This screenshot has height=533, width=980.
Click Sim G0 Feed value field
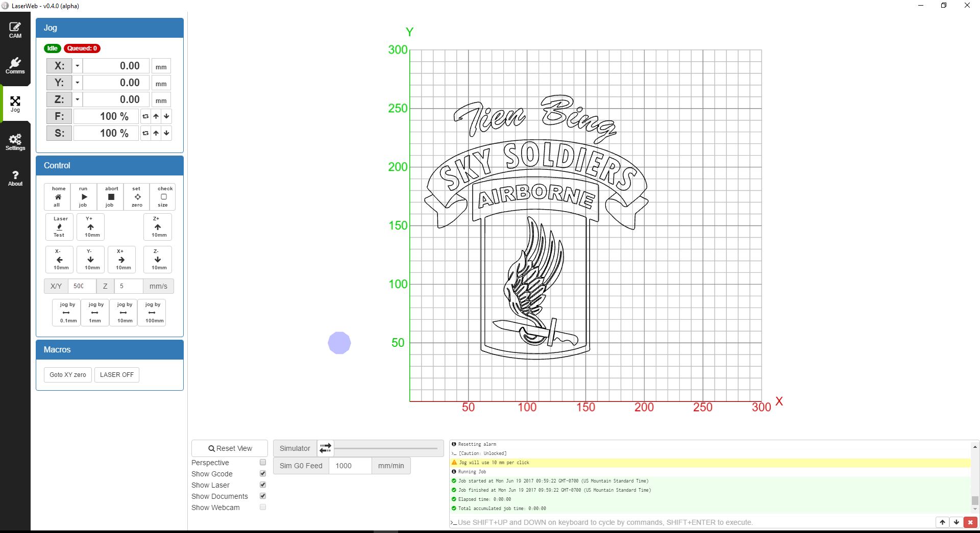pos(350,466)
